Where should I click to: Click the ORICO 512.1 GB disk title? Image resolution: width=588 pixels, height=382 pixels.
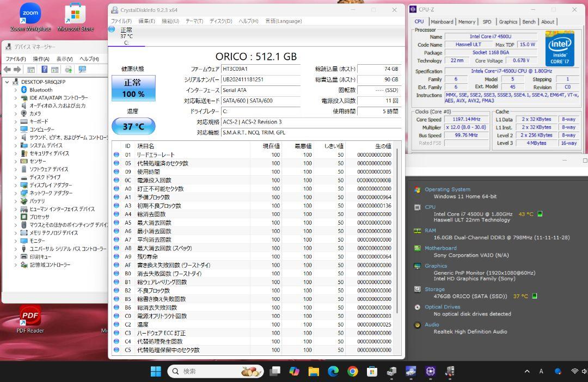coord(256,57)
